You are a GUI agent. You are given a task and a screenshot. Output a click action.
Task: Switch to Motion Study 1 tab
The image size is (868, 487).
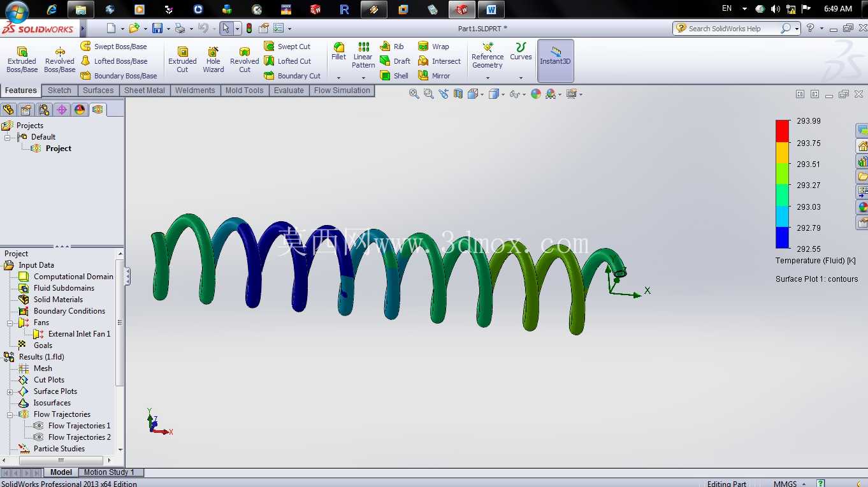[x=109, y=472]
